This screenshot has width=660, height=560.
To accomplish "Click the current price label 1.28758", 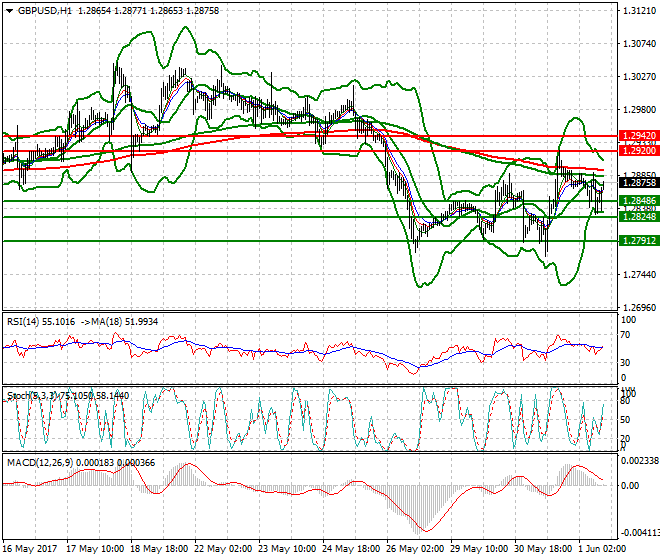I will click(639, 183).
